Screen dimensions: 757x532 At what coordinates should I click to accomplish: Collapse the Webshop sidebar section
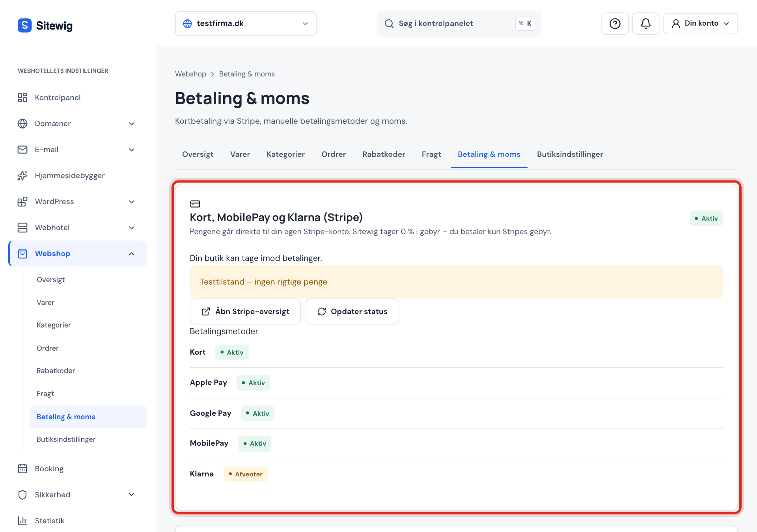point(132,254)
